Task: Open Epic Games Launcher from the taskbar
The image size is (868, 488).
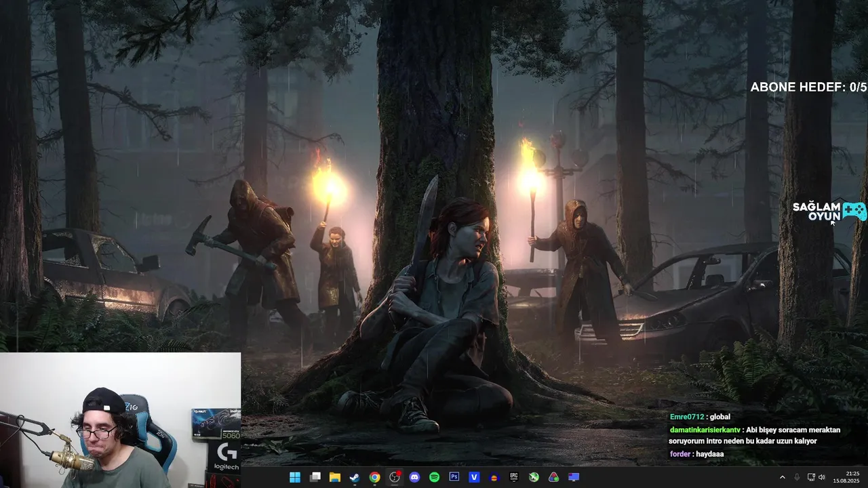Action: [514, 477]
